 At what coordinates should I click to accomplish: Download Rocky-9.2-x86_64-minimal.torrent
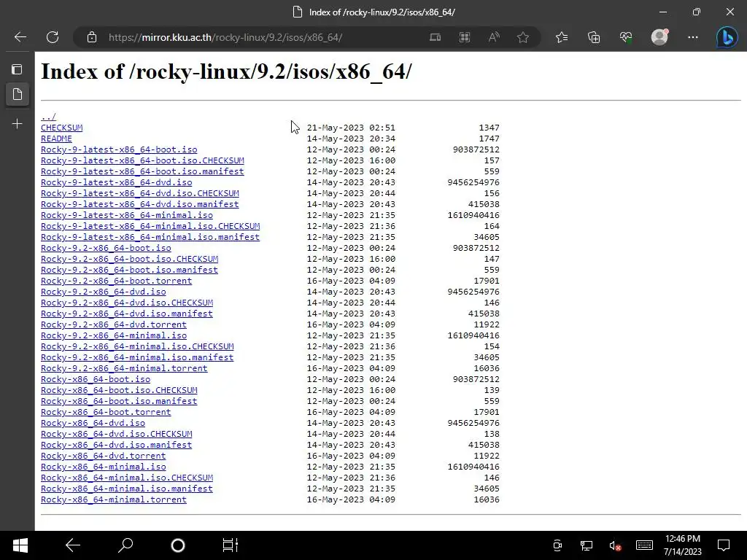pyautogui.click(x=124, y=368)
